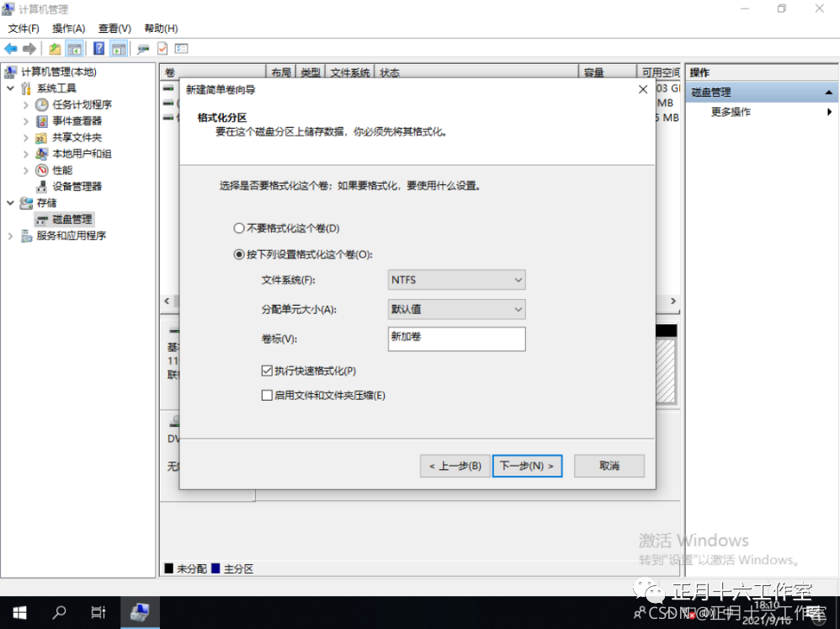Click inside the 卷标 volume label field
The width and height of the screenshot is (840, 629).
point(456,338)
